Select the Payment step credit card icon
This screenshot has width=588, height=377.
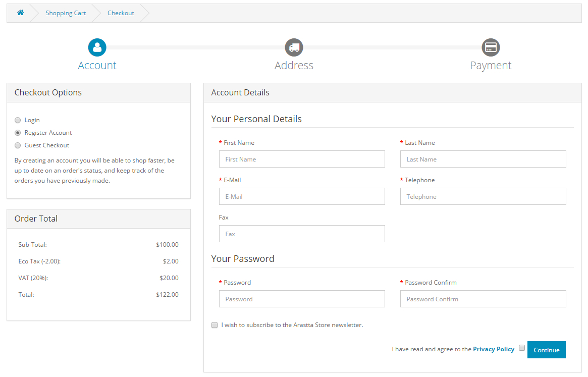[x=491, y=47]
